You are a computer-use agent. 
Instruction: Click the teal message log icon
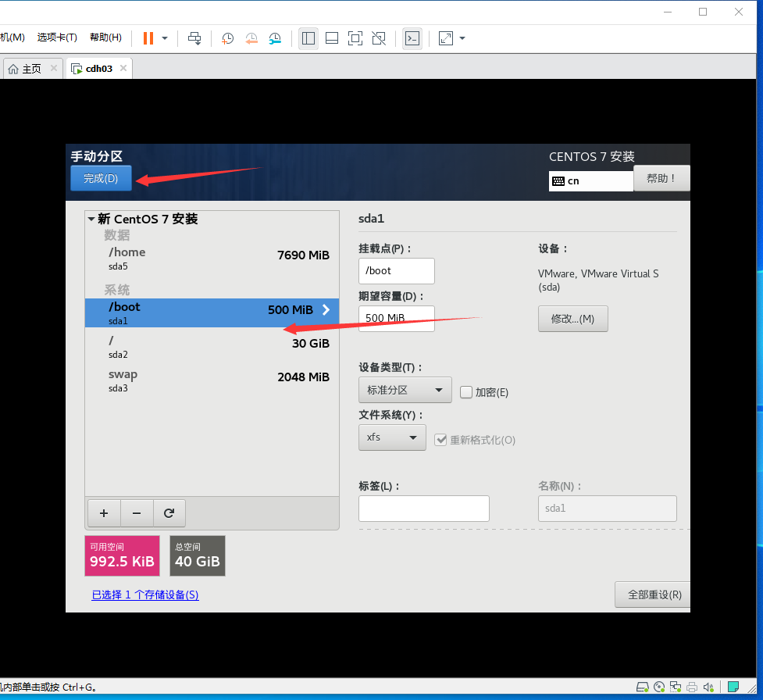coord(733,687)
